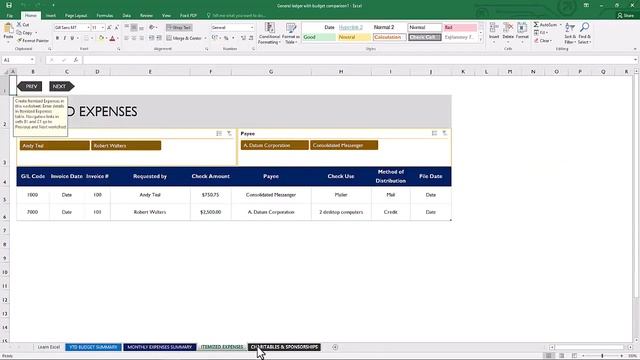Select the Andy Teal slicer item

tap(55, 145)
